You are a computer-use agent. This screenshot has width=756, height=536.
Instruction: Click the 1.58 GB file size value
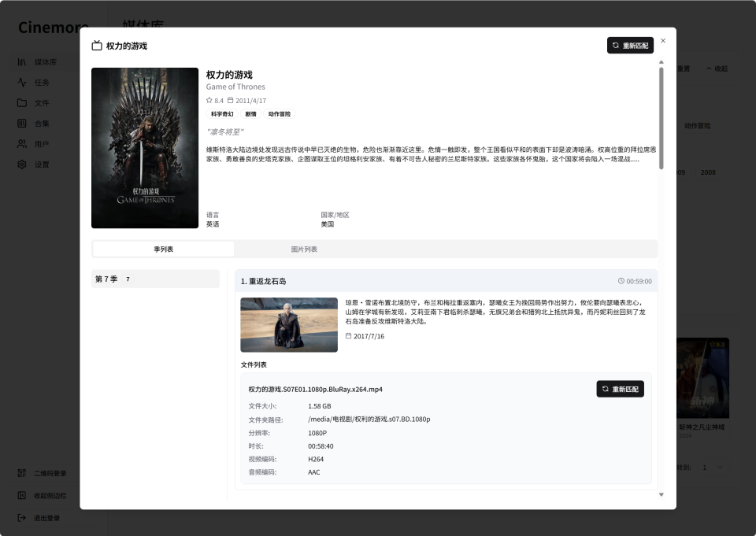pyautogui.click(x=320, y=406)
